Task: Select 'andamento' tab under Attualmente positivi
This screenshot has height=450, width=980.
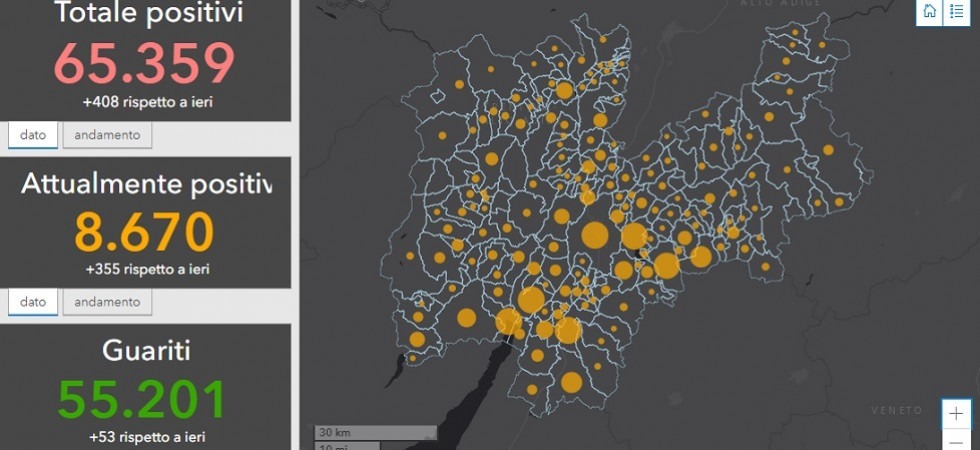Action: (x=107, y=302)
